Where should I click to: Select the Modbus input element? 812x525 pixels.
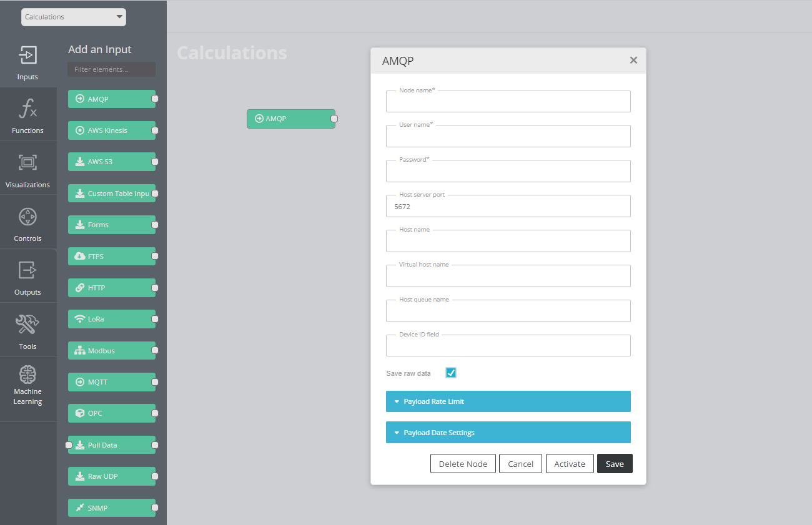click(112, 351)
